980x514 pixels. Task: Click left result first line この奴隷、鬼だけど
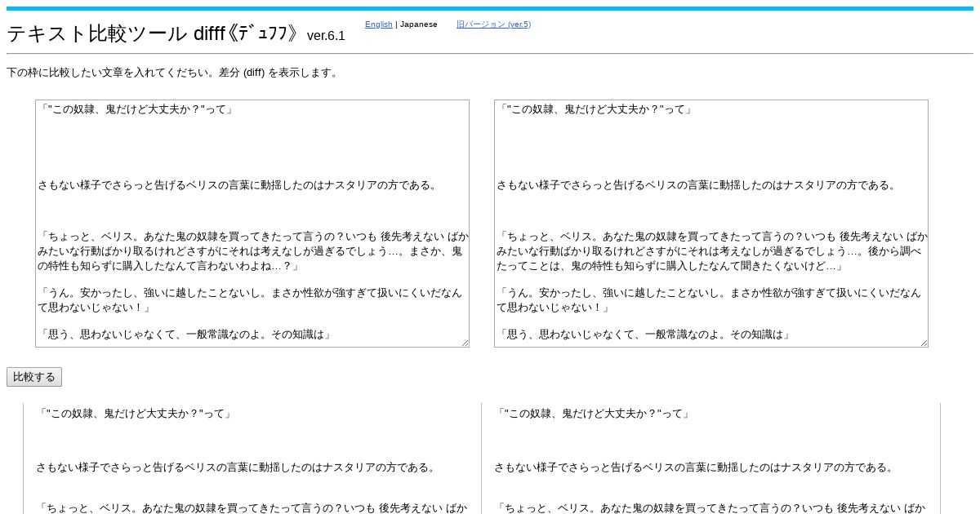click(135, 414)
